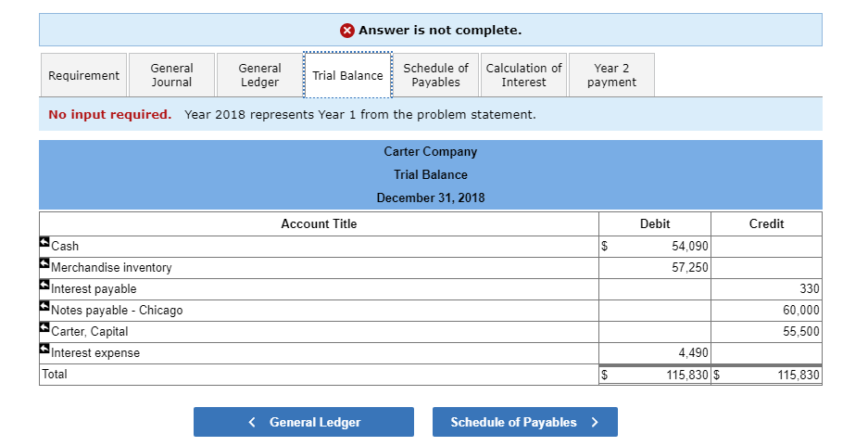The image size is (868, 446).
Task: Switch to the General Ledger tab
Action: tap(259, 75)
